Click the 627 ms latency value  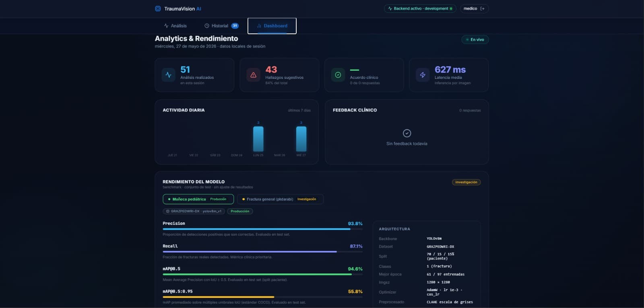tap(450, 70)
